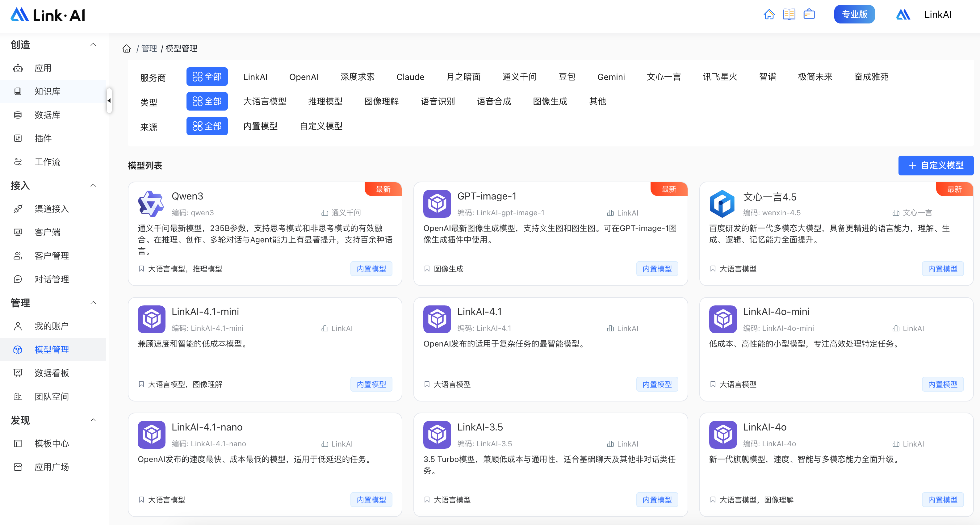Open 渠道接入 in the sidebar
Viewport: 980px width, 525px height.
tap(53, 209)
